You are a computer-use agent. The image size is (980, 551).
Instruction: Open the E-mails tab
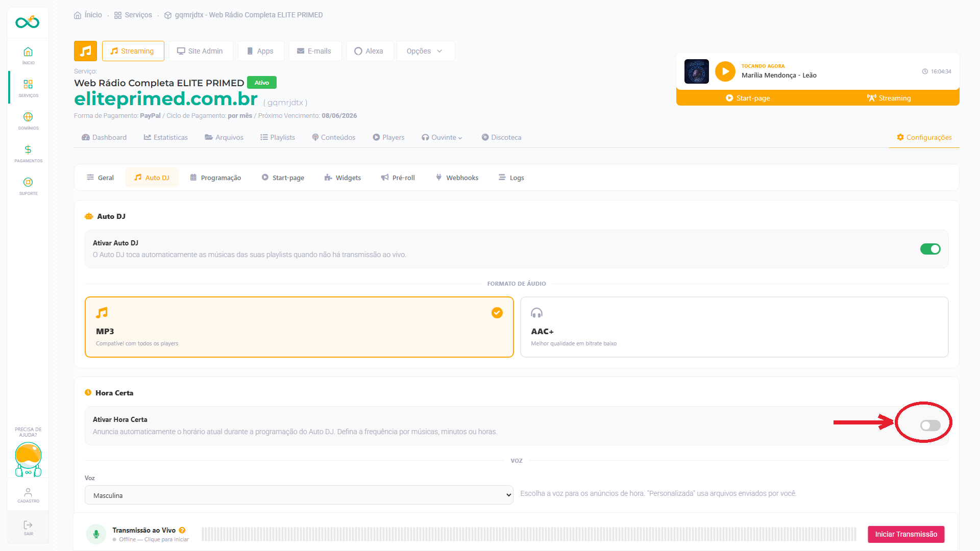pyautogui.click(x=315, y=51)
